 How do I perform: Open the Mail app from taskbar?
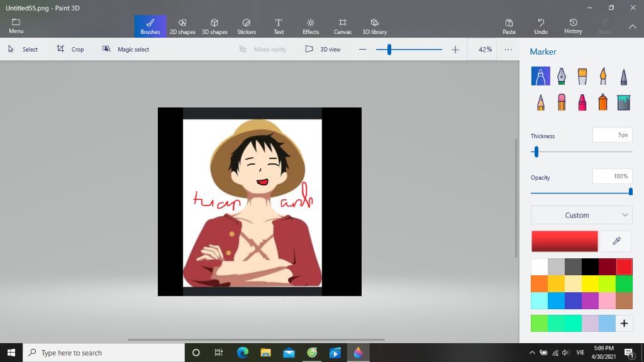(x=289, y=353)
